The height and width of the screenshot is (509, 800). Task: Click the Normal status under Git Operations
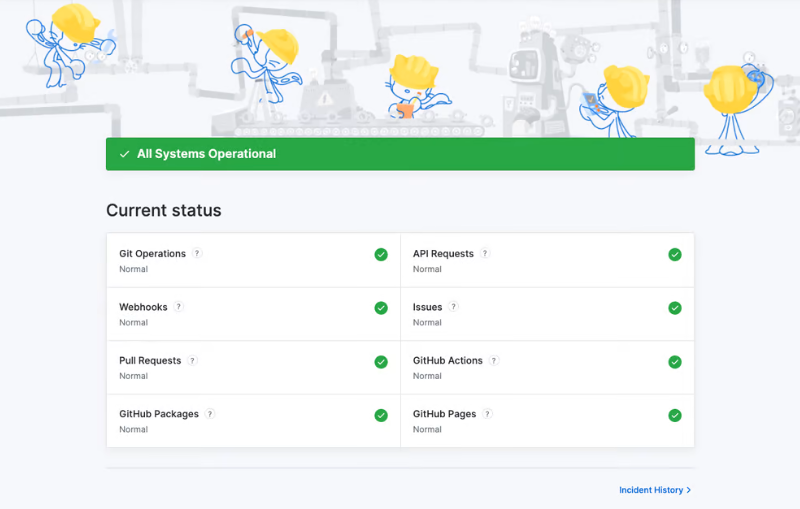(134, 269)
